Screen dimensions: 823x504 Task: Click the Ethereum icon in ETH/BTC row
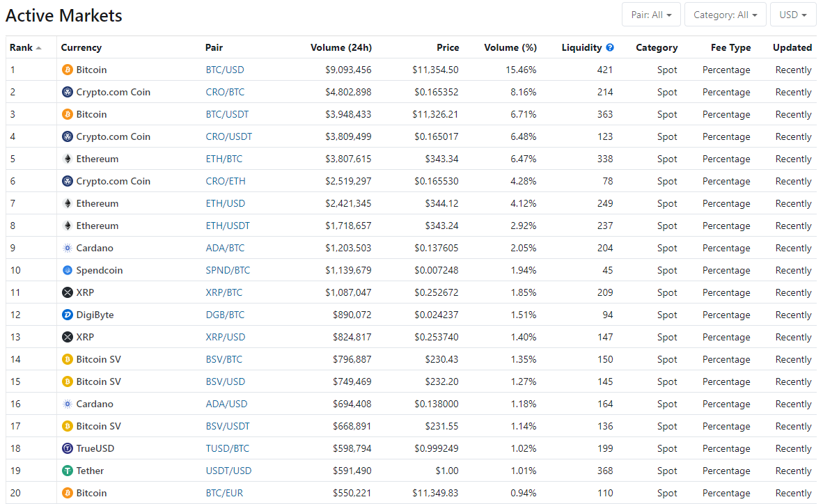pos(67,159)
